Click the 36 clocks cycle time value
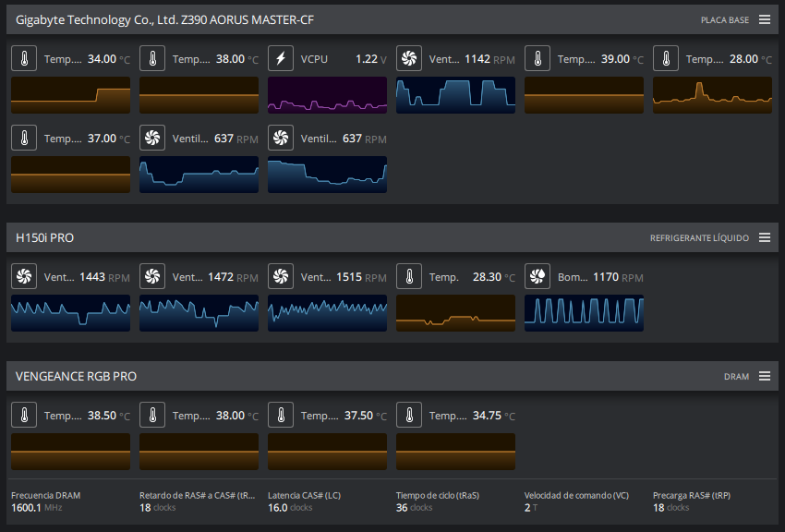The image size is (785, 532). pos(414,507)
